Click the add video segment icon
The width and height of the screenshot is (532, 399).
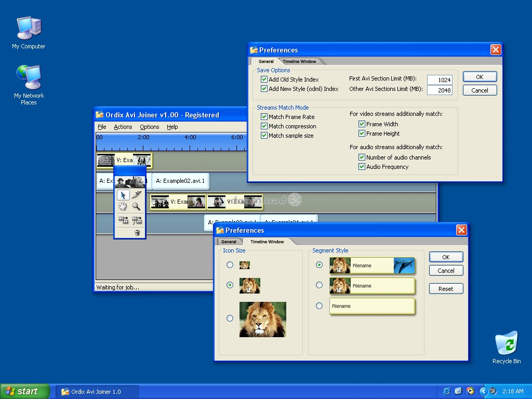coord(123,220)
